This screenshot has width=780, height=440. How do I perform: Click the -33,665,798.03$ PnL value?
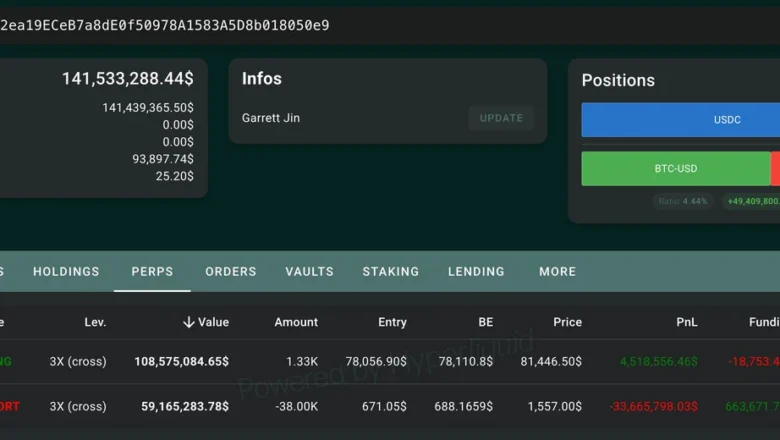point(654,406)
